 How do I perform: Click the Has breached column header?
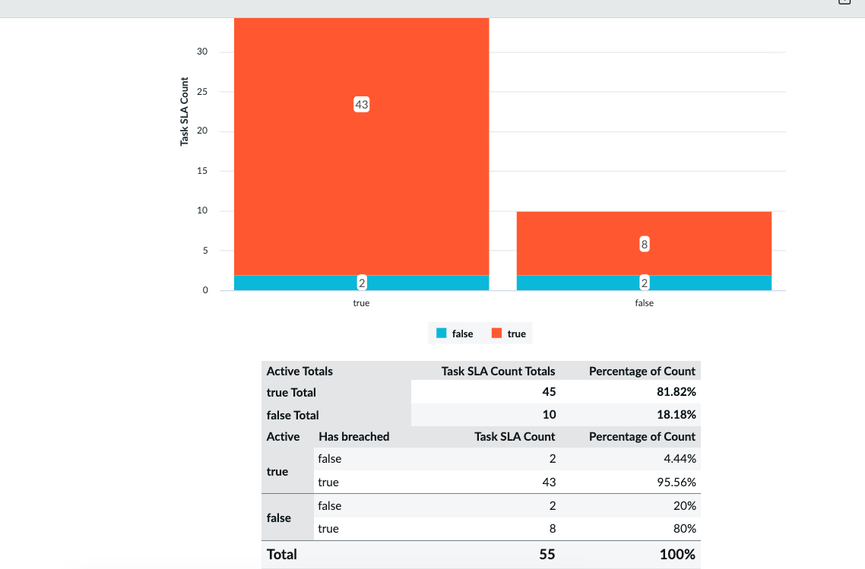pyautogui.click(x=354, y=436)
